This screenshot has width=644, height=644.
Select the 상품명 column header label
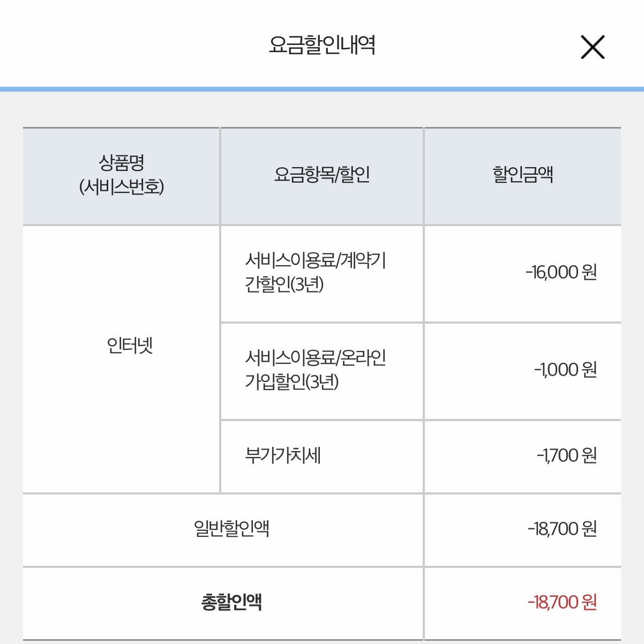(122, 162)
